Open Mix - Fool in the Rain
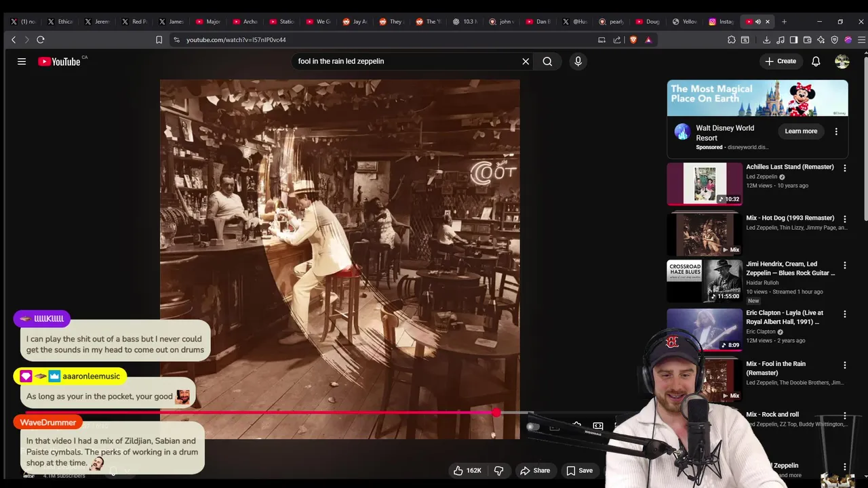Viewport: 868px width, 488px height. point(776,368)
